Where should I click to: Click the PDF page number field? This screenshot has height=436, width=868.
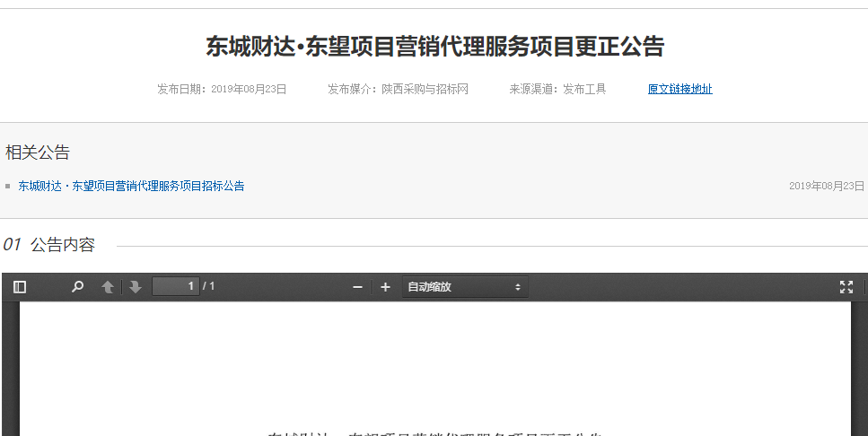pos(176,287)
